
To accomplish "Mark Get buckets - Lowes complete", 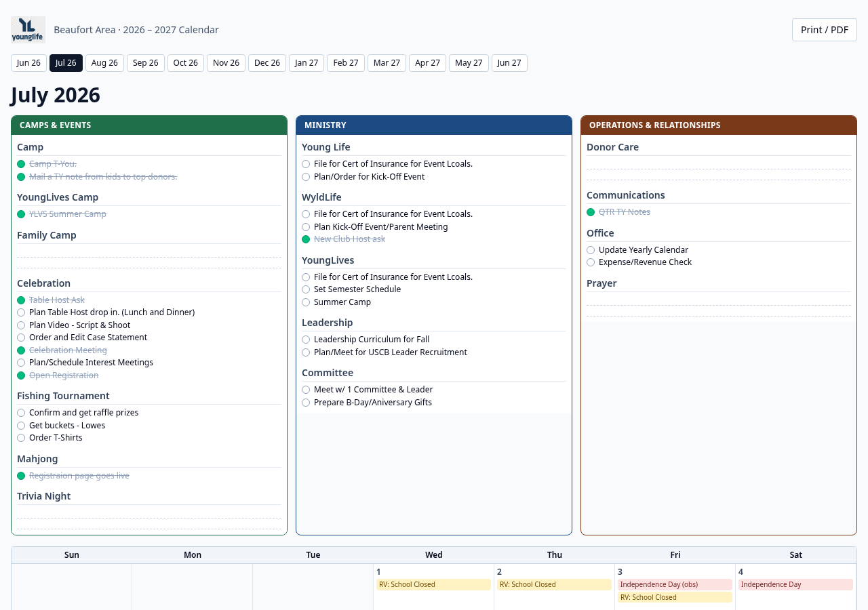I will click(x=21, y=426).
